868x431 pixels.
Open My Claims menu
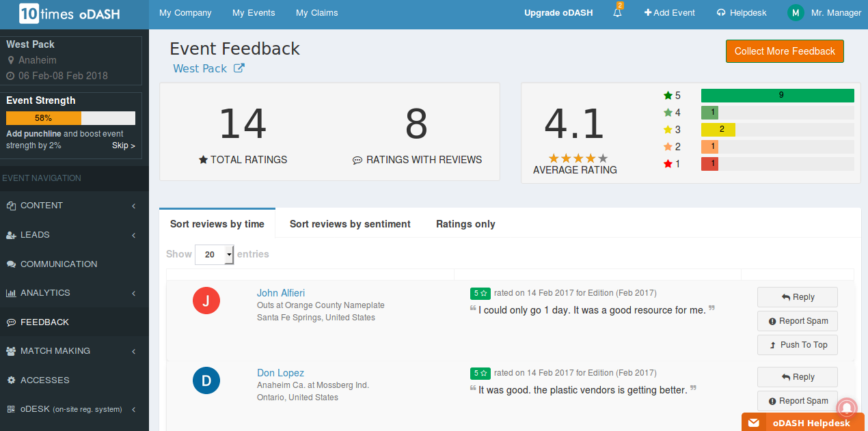[x=316, y=13]
